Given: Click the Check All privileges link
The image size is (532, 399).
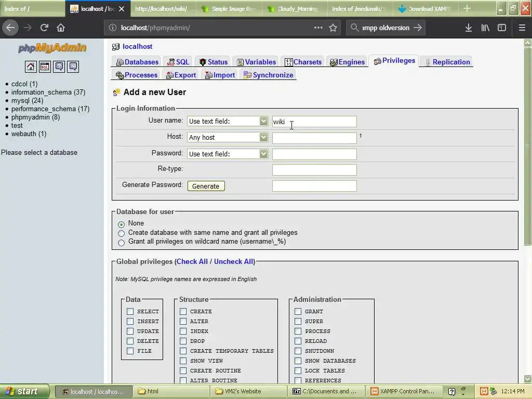Looking at the screenshot, I should coord(192,262).
